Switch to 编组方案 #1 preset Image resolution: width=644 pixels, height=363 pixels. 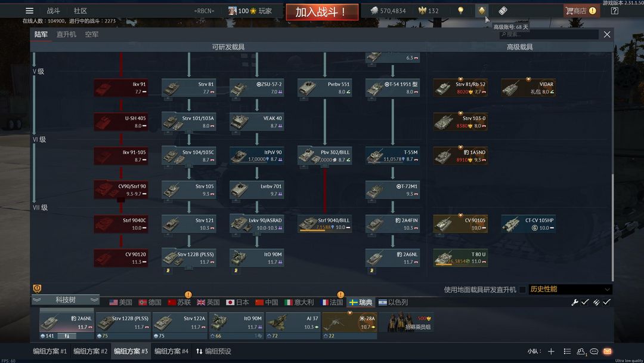click(49, 351)
